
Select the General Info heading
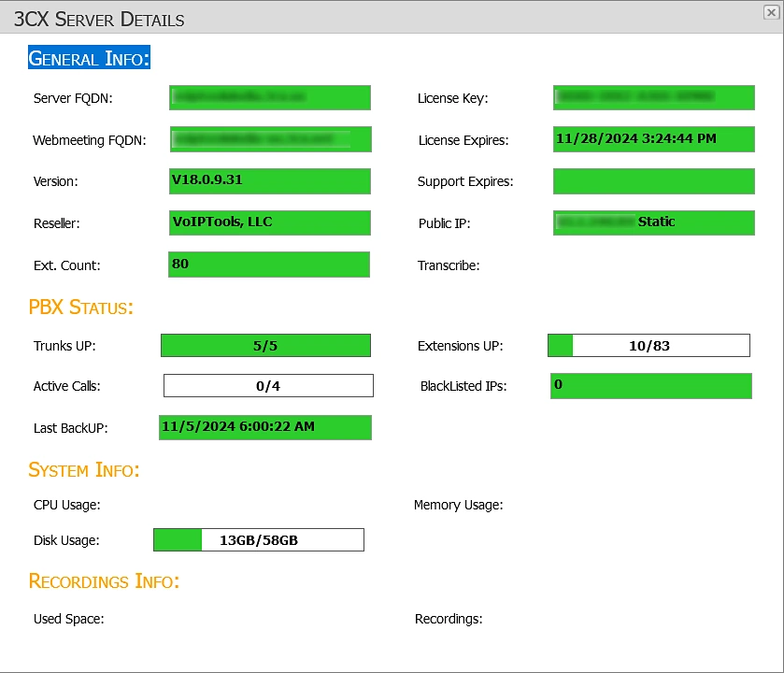click(x=89, y=58)
